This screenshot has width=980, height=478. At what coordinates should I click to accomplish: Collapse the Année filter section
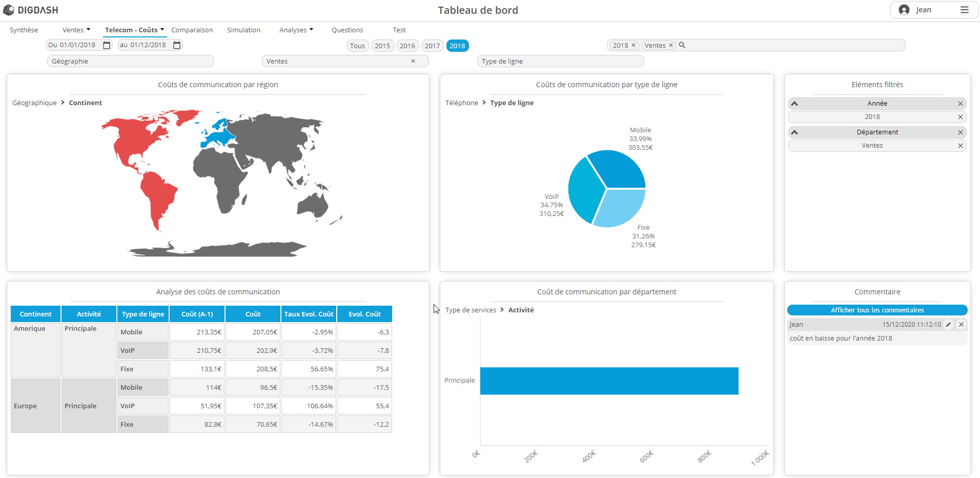coord(794,104)
